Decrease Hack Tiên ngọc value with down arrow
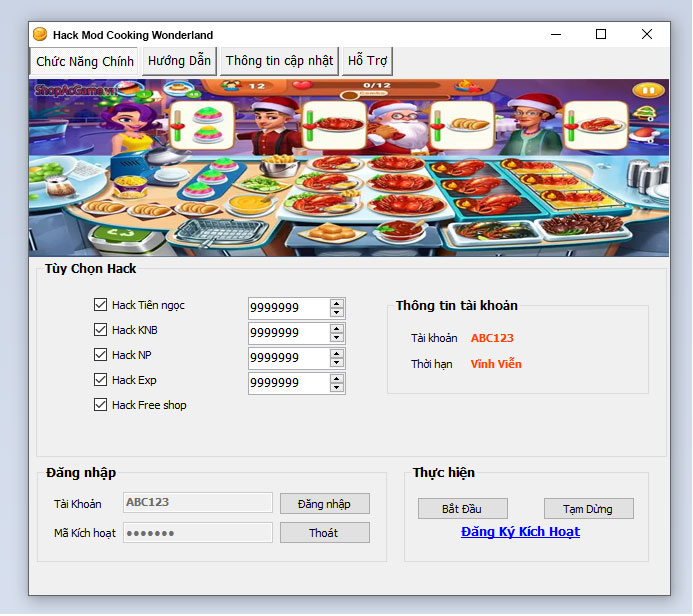The image size is (693, 616). click(x=337, y=312)
